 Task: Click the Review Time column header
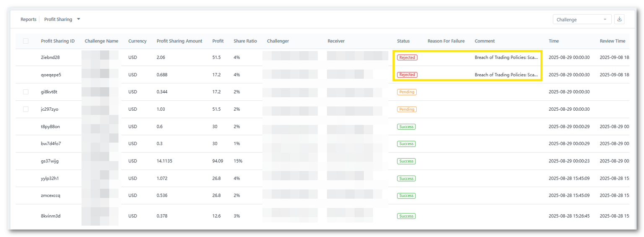point(612,41)
